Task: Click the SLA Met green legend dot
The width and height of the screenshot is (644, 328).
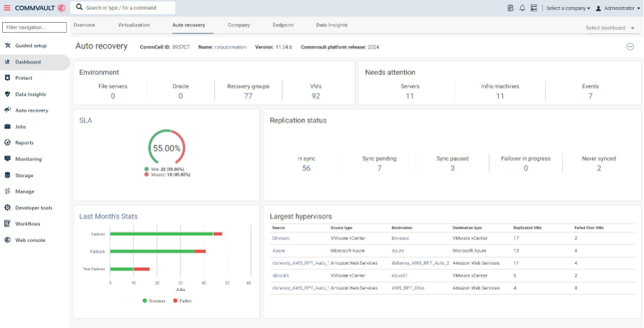Action: (x=146, y=169)
